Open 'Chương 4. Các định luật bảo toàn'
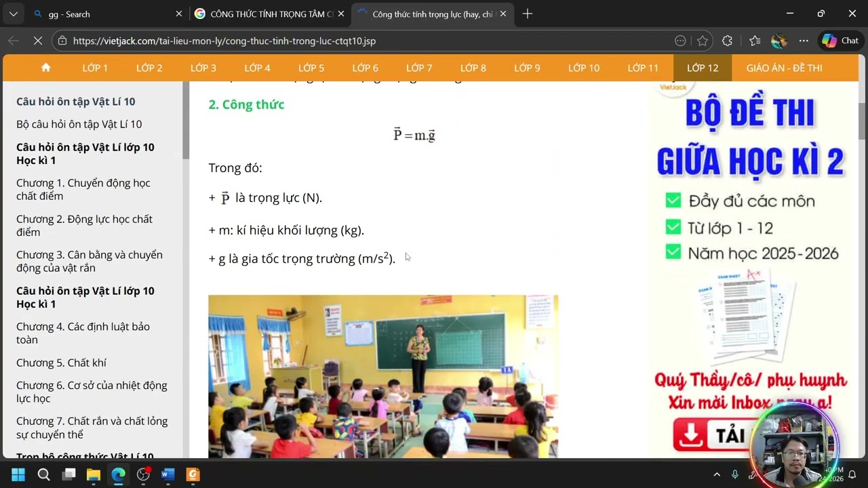 (83, 333)
